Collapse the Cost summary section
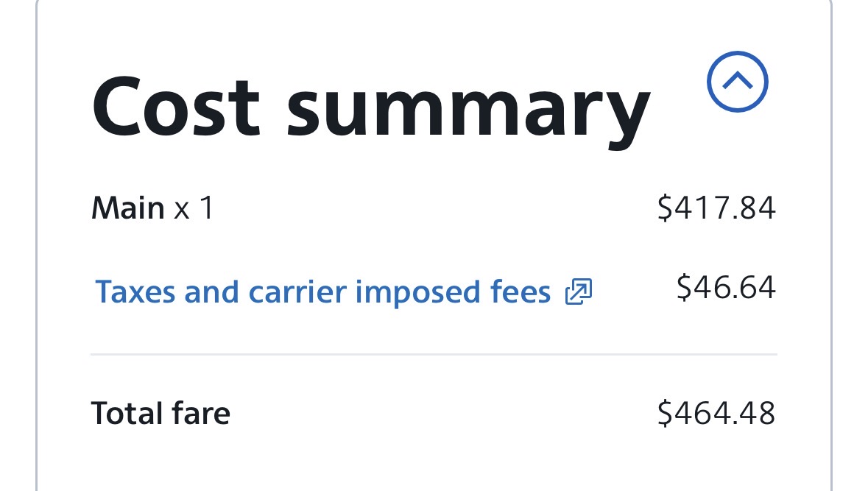The width and height of the screenshot is (868, 491). [737, 82]
